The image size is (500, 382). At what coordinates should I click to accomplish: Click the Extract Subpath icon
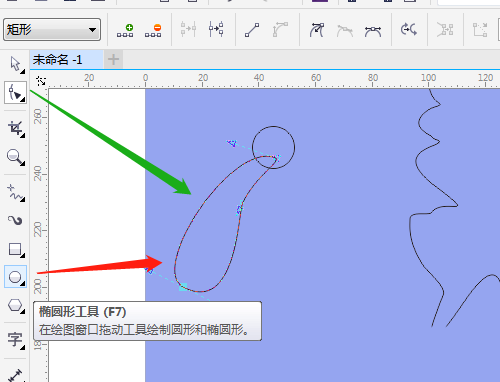click(445, 30)
